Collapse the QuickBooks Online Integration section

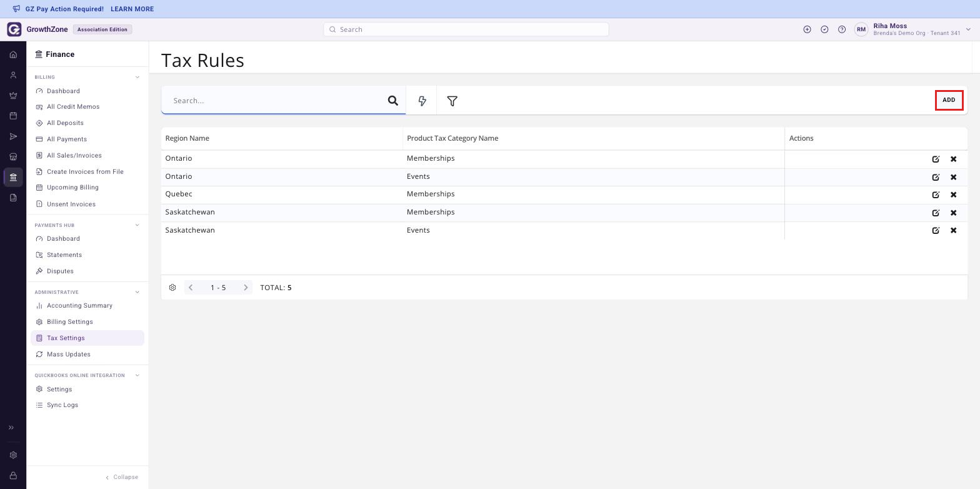pyautogui.click(x=137, y=375)
